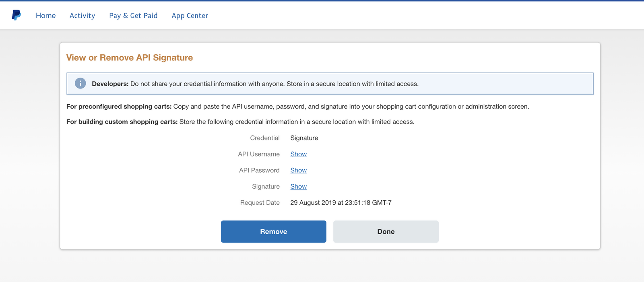Click the preconfigured shopping carts instruction text
Screen dimensions: 644x282
point(297,107)
